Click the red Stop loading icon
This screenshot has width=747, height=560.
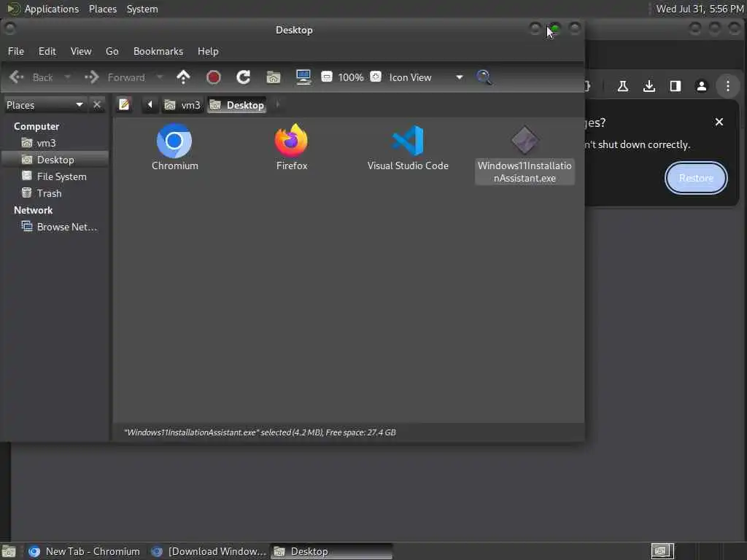214,77
